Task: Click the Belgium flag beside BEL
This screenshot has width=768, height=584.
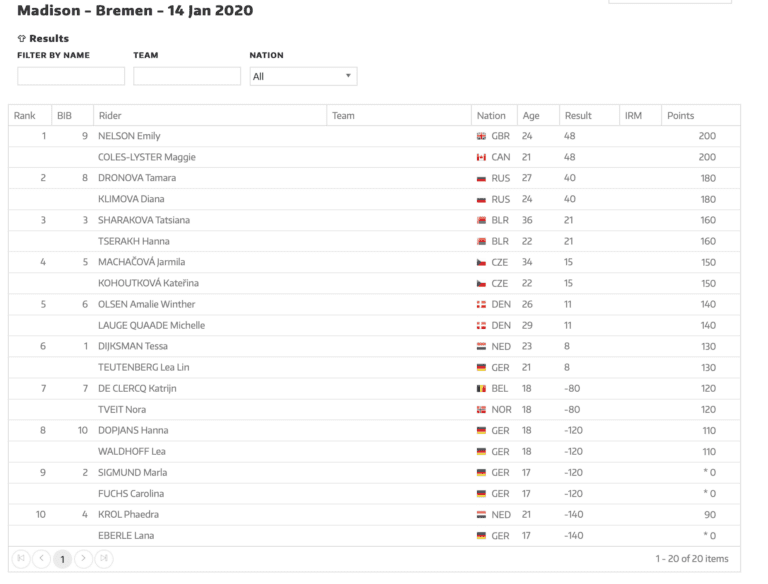Action: coord(481,389)
